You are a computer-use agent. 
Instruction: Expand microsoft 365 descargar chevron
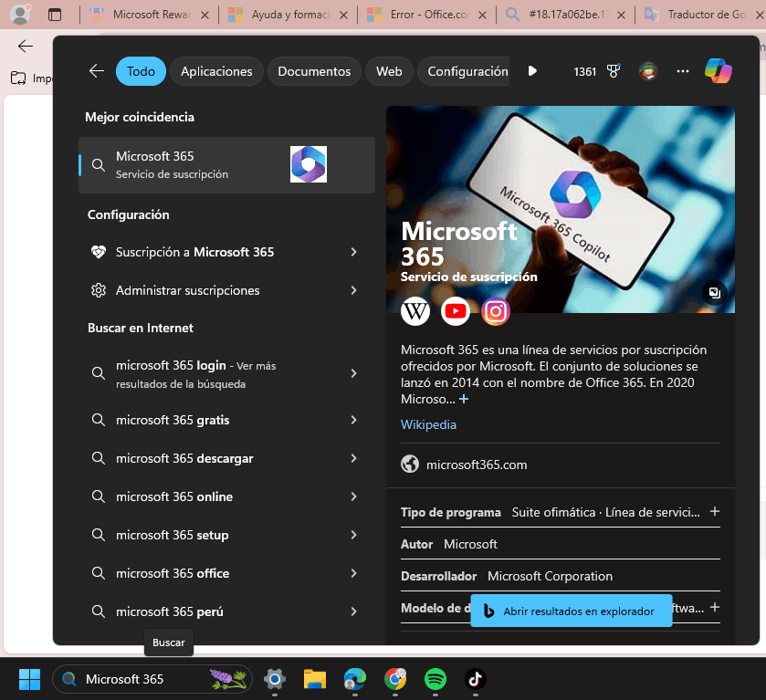pos(353,458)
